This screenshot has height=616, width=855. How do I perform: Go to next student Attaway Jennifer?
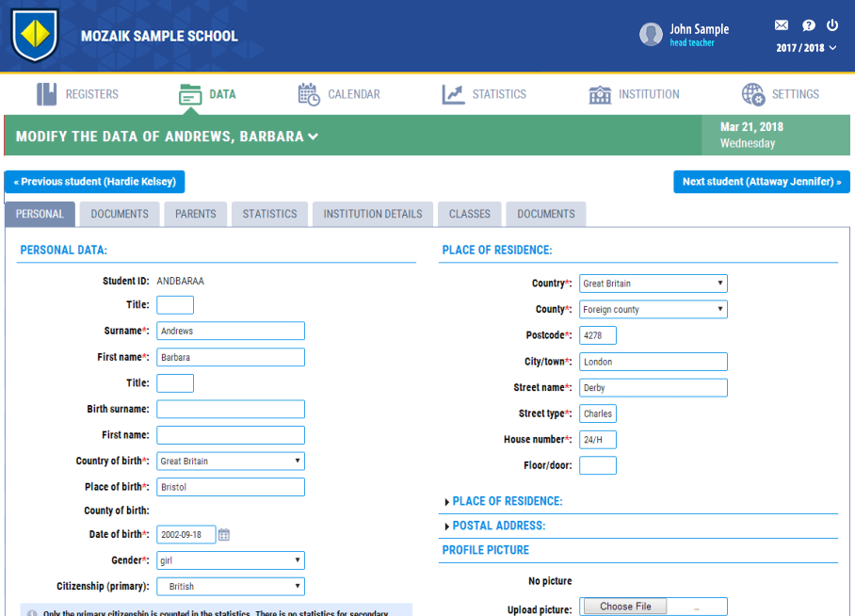point(761,182)
